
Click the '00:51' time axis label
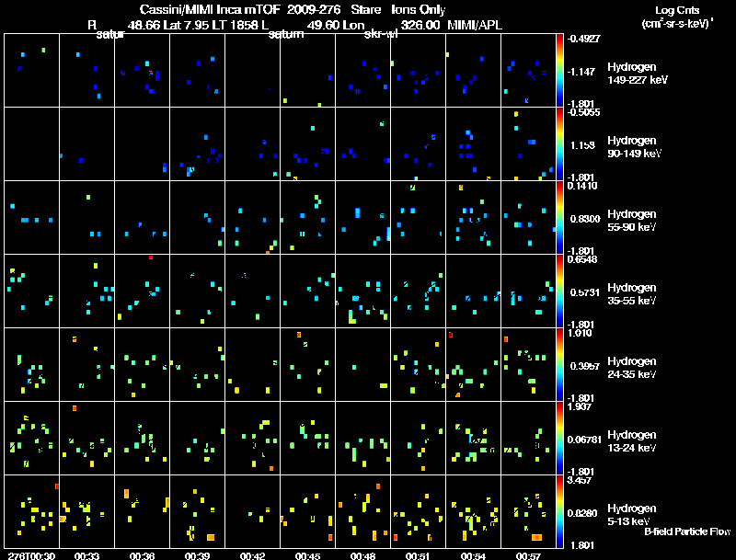point(418,556)
